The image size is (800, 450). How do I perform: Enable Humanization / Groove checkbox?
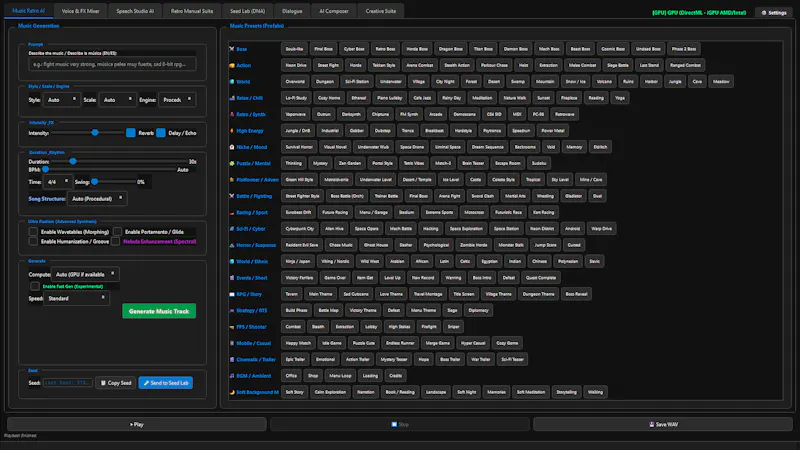click(x=33, y=241)
